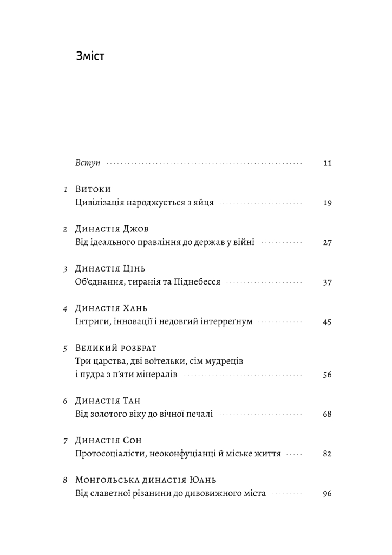The width and height of the screenshot is (392, 555).
Task: Select chapter heading Династія Джов
Action: tap(112, 229)
